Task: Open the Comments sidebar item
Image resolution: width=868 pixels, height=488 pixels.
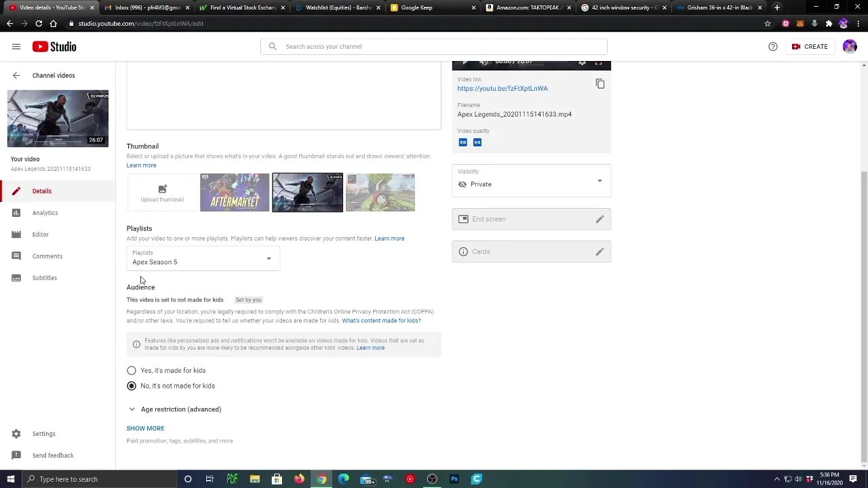Action: click(58, 256)
